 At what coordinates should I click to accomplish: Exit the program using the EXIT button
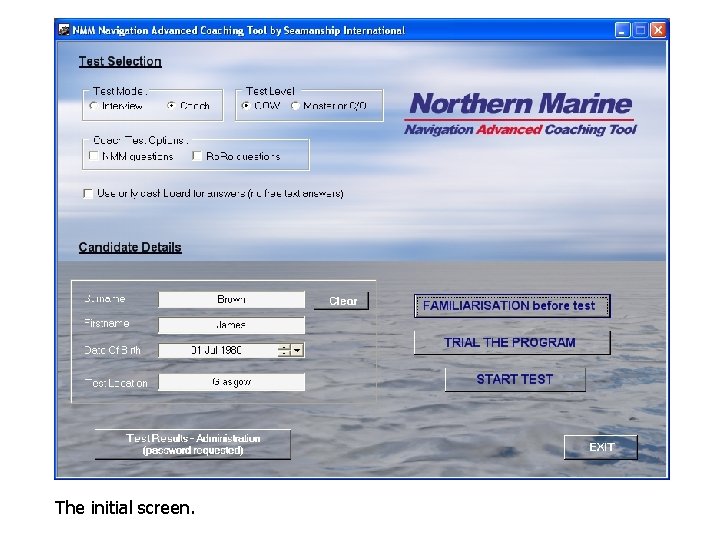[601, 447]
